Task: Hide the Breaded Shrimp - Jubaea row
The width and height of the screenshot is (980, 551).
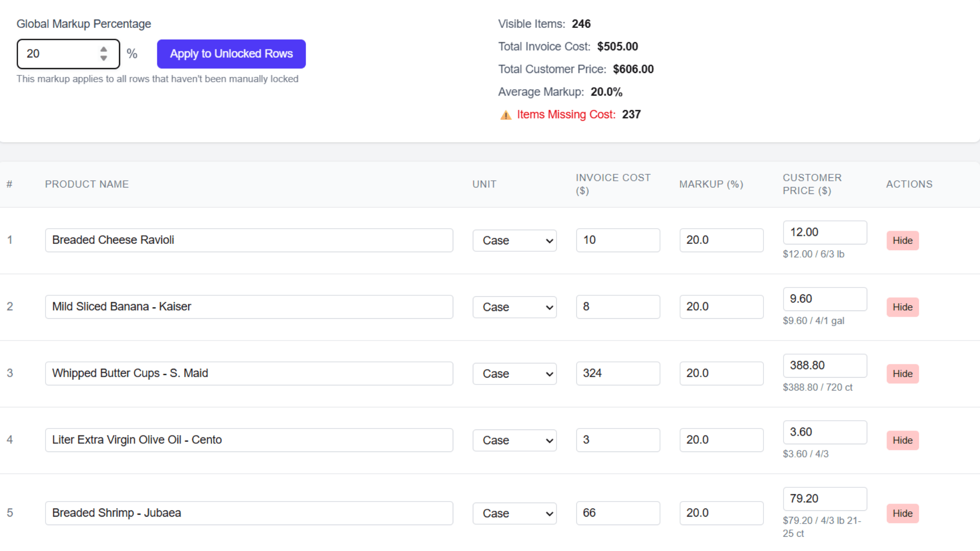Action: (902, 513)
